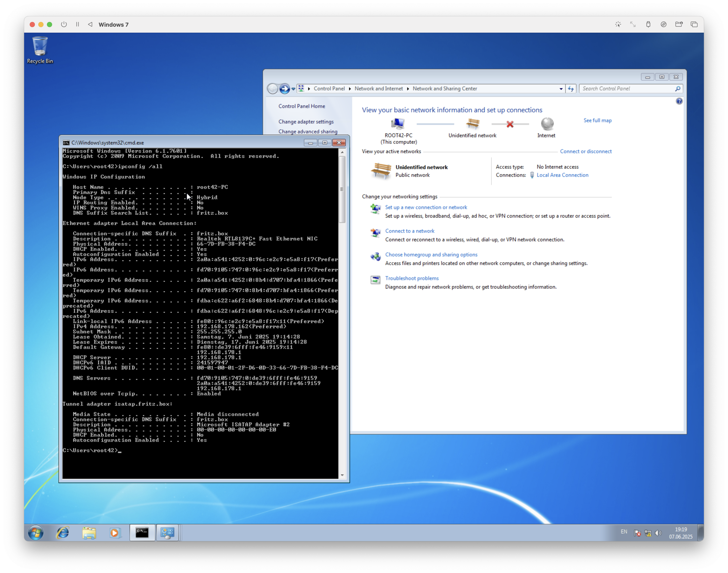This screenshot has height=573, width=728.
Task: Click the Connect to a network icon
Action: point(375,233)
